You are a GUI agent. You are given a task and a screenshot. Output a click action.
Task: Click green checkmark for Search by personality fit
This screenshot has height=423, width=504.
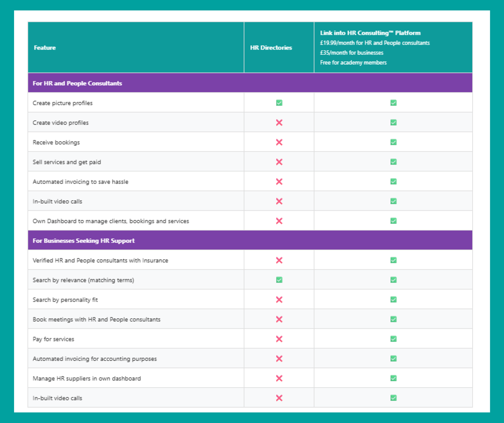click(x=393, y=299)
